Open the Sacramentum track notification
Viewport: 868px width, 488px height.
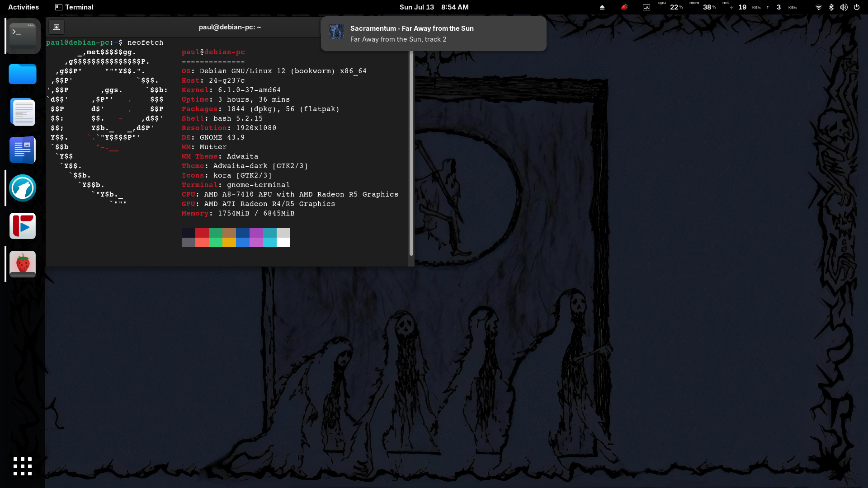434,34
